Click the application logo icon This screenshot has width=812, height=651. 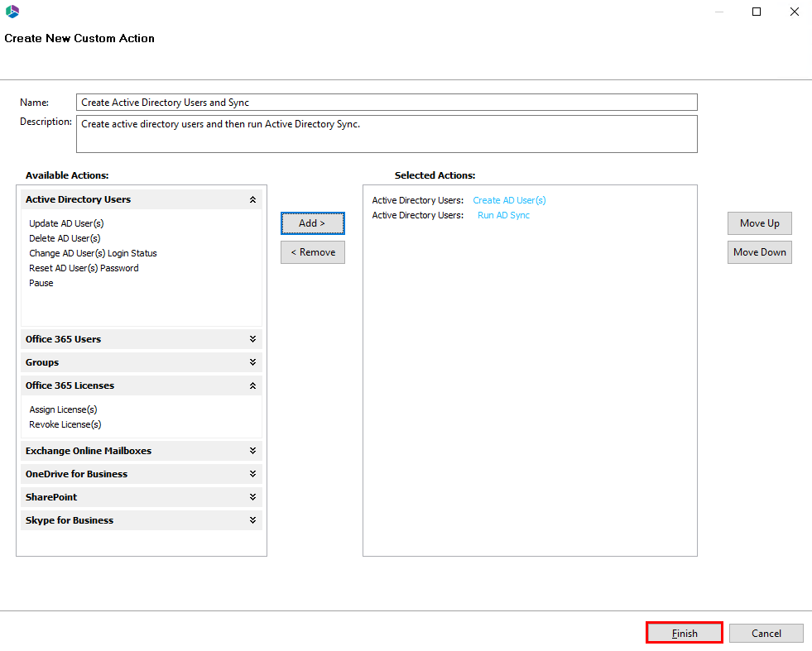[11, 12]
